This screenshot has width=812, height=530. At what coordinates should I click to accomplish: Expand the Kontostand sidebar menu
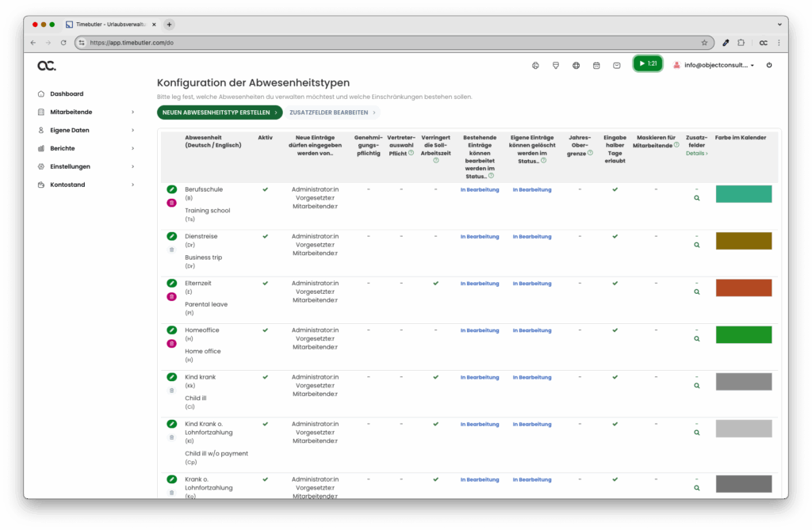coord(86,185)
